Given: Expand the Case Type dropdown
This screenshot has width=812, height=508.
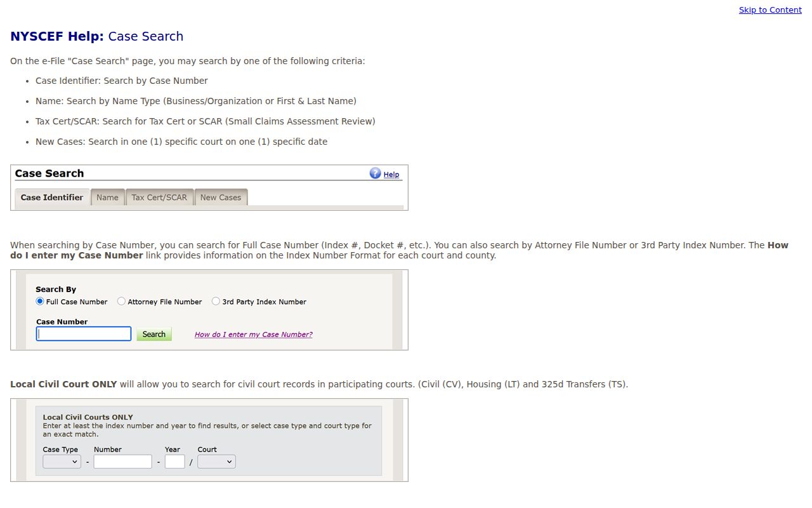Looking at the screenshot, I should coord(62,462).
